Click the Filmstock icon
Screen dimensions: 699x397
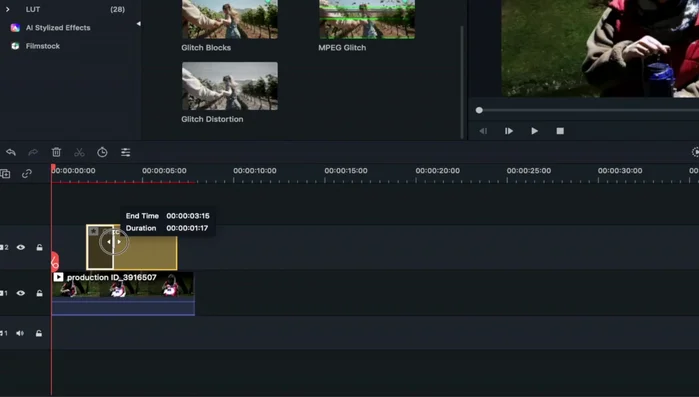point(15,46)
